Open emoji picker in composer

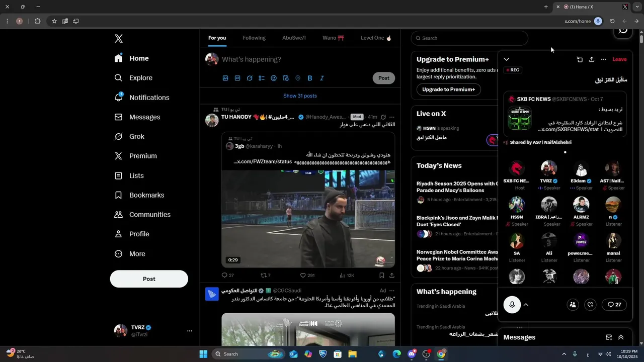point(274,78)
